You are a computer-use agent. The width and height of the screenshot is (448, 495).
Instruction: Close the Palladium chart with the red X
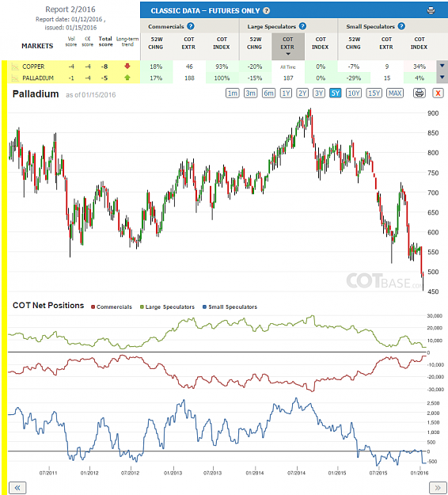[x=438, y=93]
